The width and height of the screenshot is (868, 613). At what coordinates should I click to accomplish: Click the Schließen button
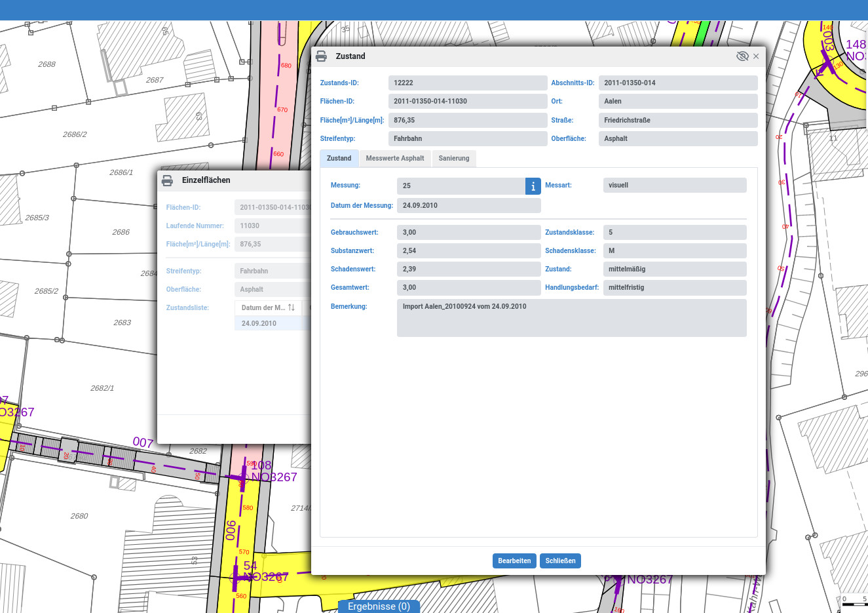[x=560, y=561]
